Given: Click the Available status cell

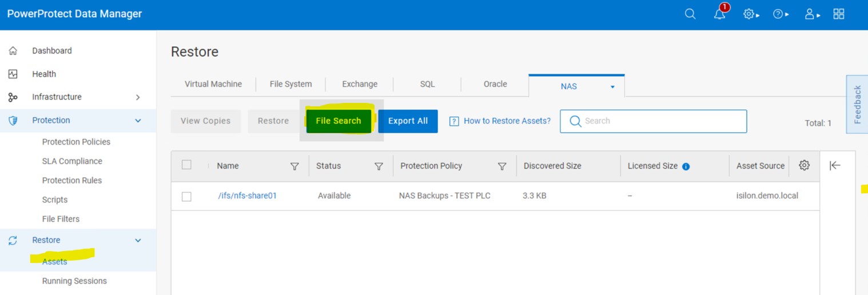Looking at the screenshot, I should 335,196.
